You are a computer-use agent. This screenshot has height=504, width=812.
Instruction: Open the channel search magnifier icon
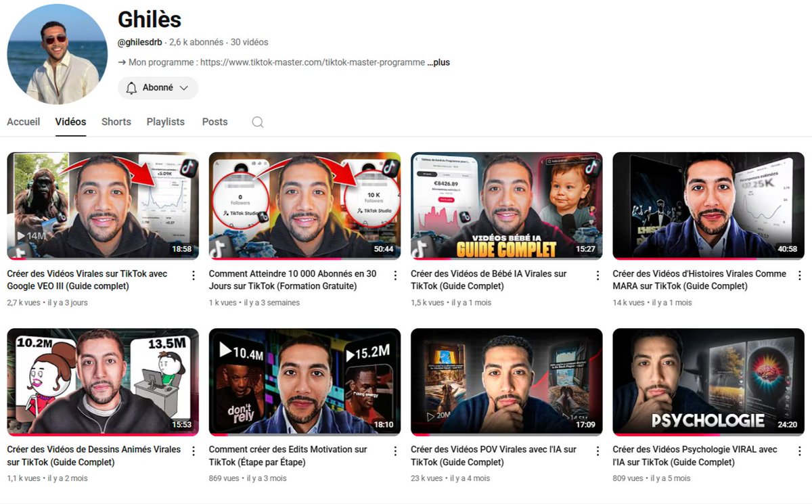click(x=257, y=122)
